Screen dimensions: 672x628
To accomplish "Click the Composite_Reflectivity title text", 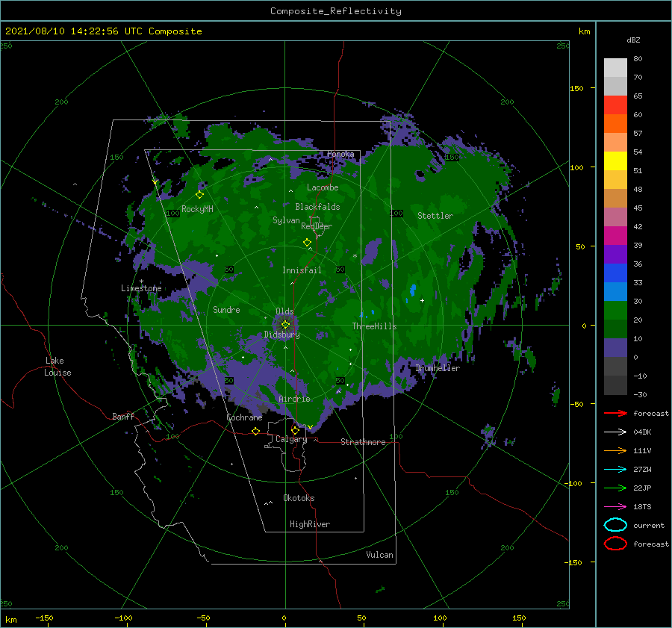I will coord(336,11).
